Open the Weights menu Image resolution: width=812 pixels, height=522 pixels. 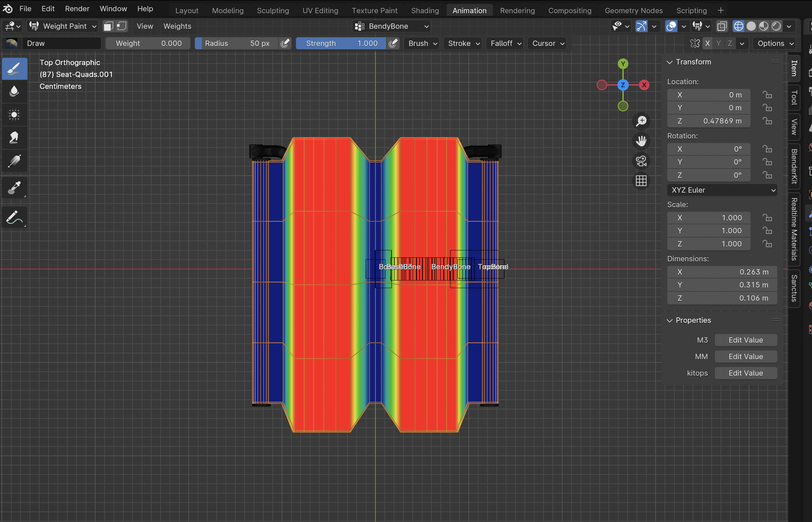point(177,26)
